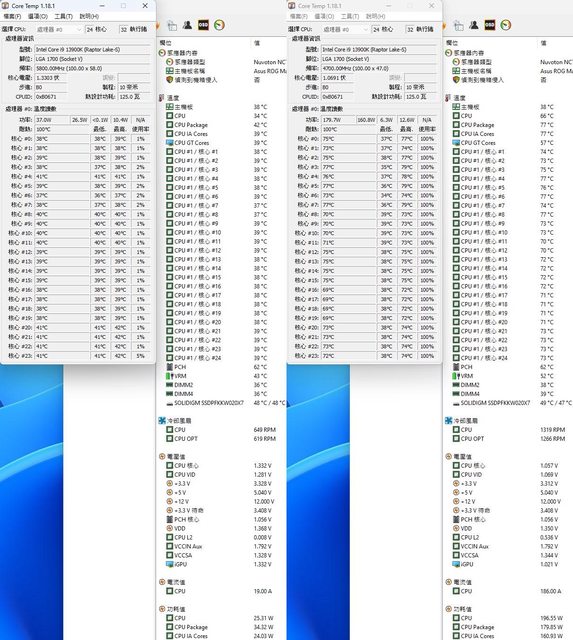This screenshot has height=640, width=573.
Task: Open the 工具(T) menu in the 5800.00MHz Core Temp window
Action: tap(63, 16)
